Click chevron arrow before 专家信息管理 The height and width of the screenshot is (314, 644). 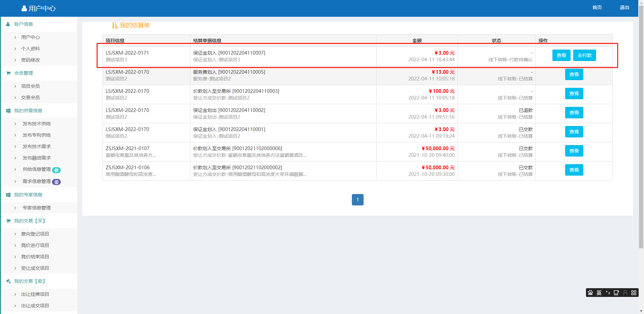15,208
